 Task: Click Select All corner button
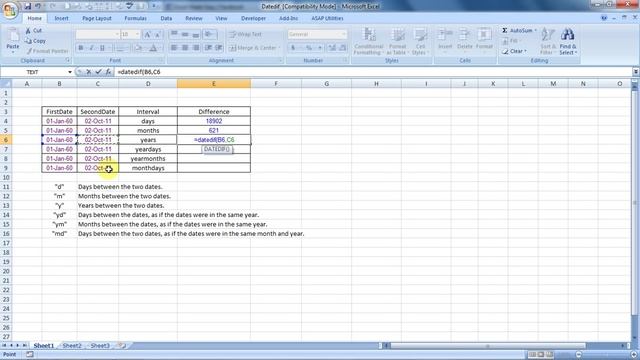(x=6, y=84)
